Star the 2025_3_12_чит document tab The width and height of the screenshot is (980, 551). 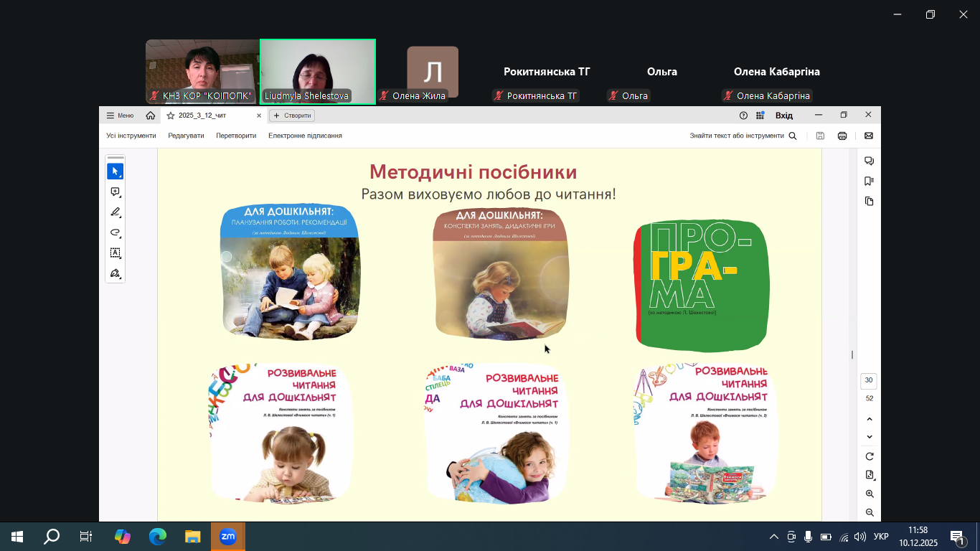pos(171,116)
